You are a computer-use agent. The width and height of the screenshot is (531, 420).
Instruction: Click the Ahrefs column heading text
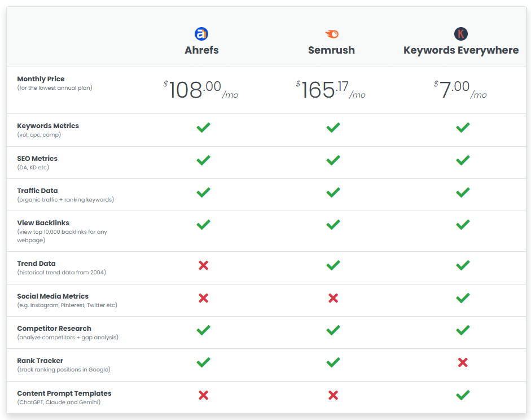201,50
